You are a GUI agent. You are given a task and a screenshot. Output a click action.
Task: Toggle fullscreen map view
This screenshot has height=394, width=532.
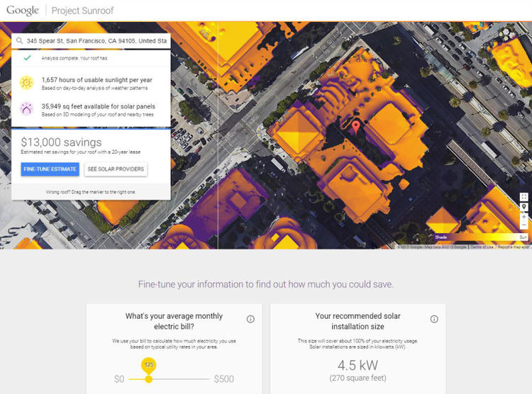(x=523, y=197)
